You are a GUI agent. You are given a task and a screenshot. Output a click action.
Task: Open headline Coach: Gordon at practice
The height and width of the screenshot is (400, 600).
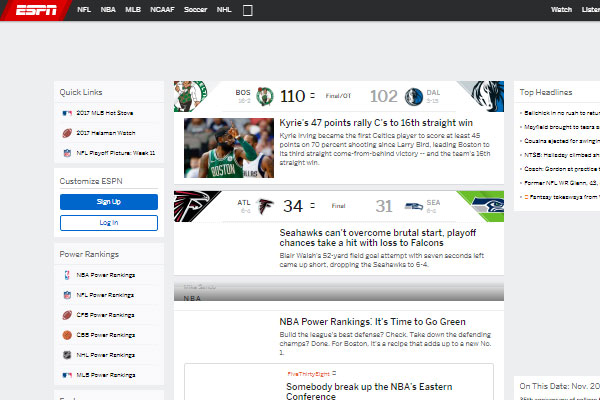click(x=562, y=169)
